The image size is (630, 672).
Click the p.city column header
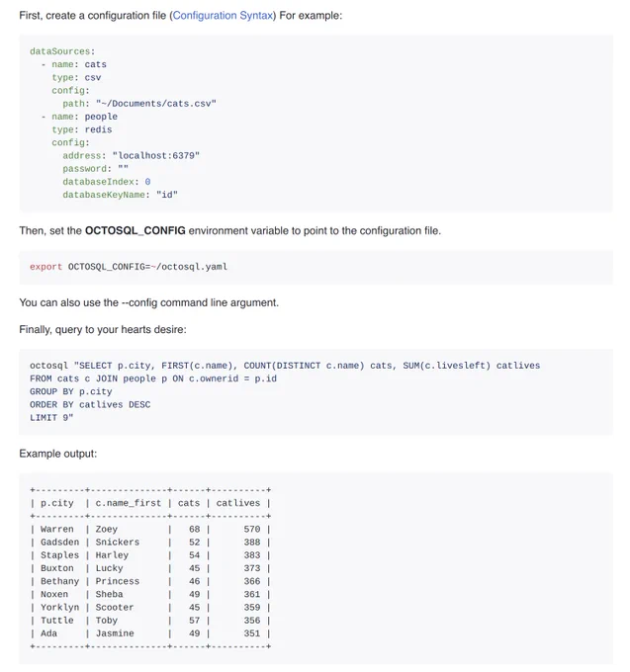[x=57, y=503]
